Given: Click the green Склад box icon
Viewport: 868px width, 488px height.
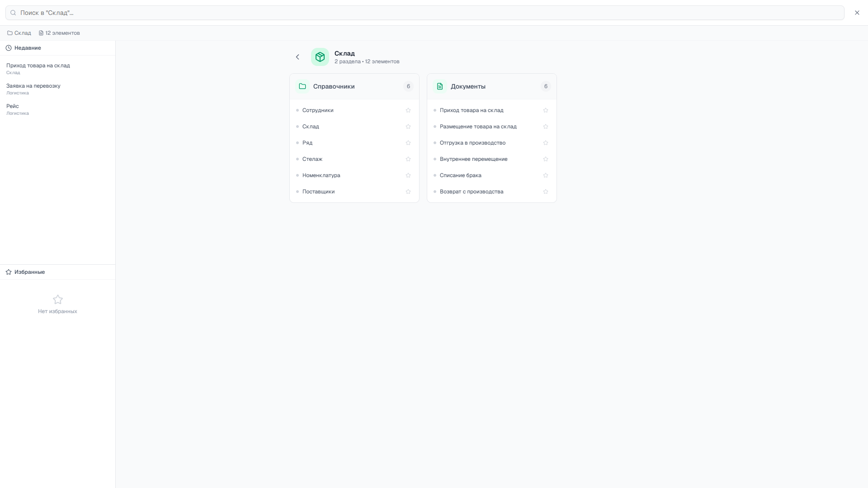Looking at the screenshot, I should tap(320, 57).
